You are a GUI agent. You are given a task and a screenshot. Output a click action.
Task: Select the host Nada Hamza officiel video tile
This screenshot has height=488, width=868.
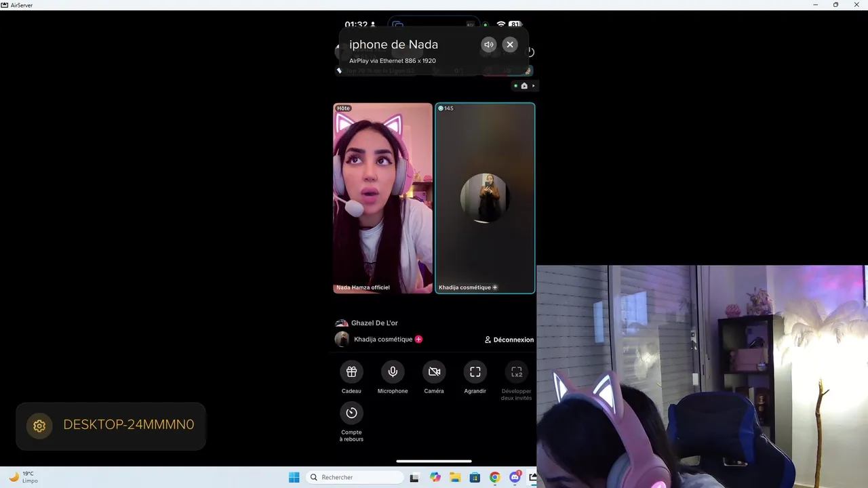coord(382,198)
